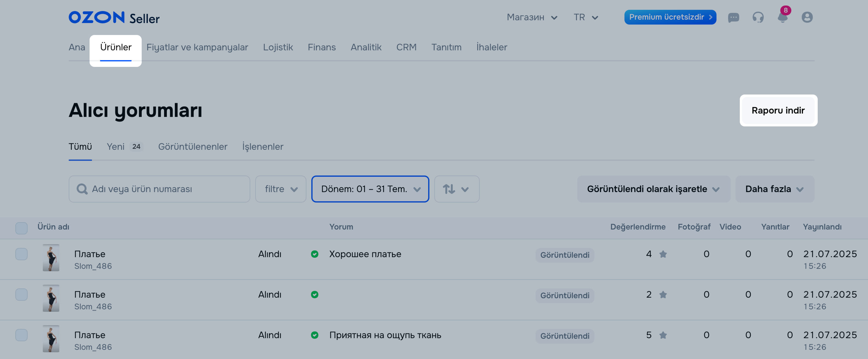Screen dimensions: 868x359
Task: Expand the Магазин store dropdown
Action: [532, 17]
